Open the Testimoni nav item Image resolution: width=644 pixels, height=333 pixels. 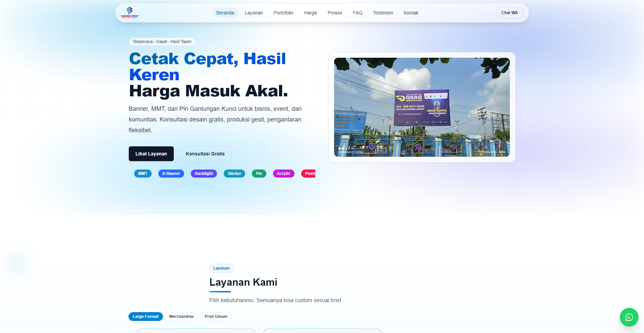tap(383, 13)
